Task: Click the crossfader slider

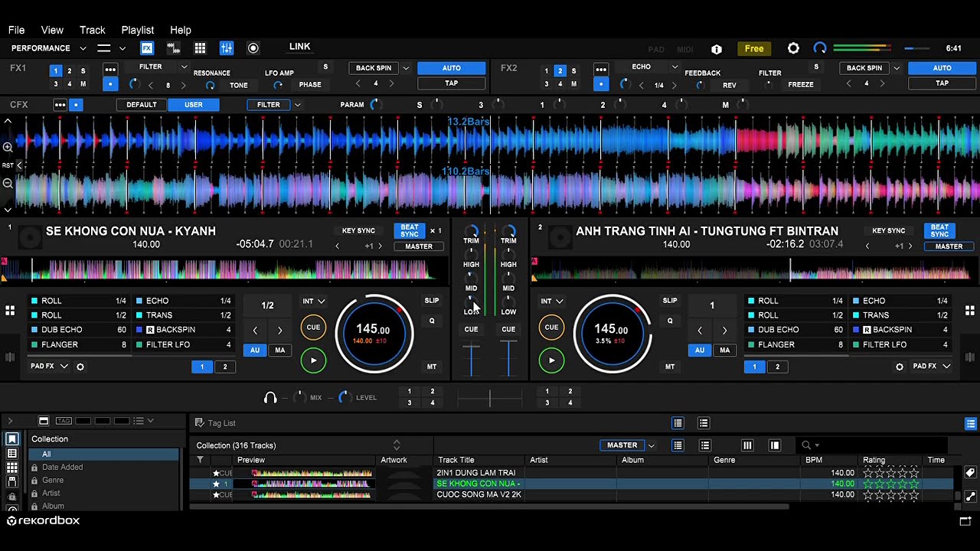Action: coord(489,397)
